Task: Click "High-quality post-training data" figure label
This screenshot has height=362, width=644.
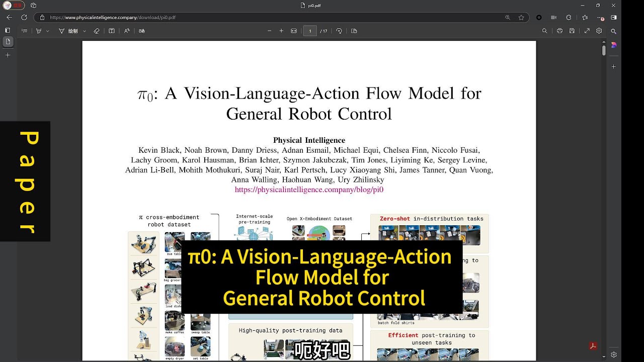Action: tap(290, 330)
